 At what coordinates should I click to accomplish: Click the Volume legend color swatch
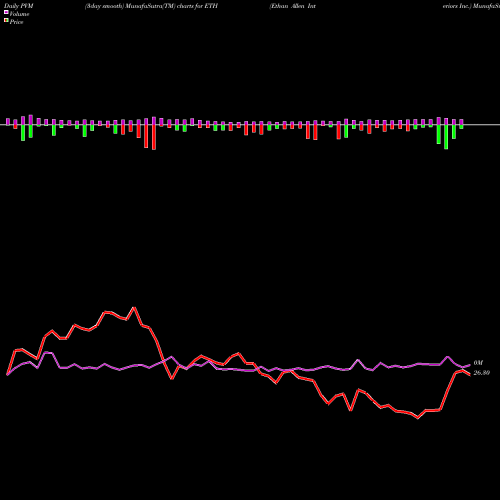(6, 12)
